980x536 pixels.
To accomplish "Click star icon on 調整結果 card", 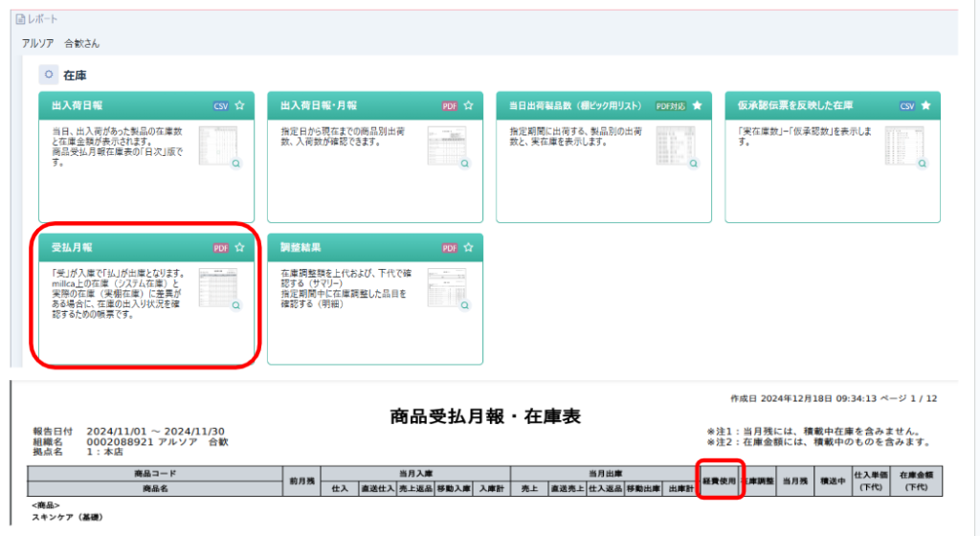I will coord(468,247).
